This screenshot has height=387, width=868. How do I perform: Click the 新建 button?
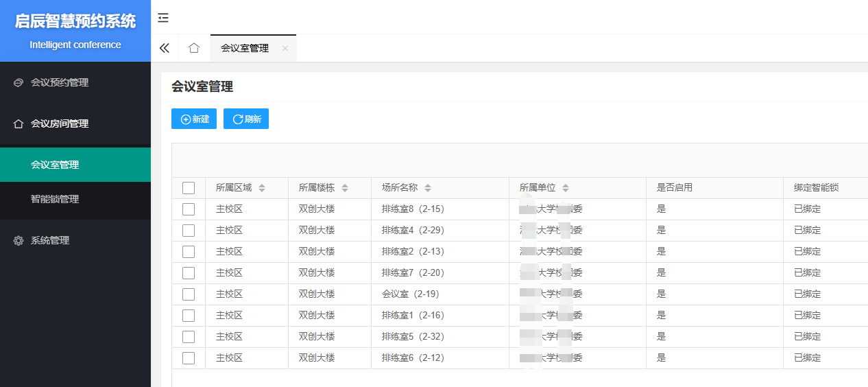[x=194, y=119]
